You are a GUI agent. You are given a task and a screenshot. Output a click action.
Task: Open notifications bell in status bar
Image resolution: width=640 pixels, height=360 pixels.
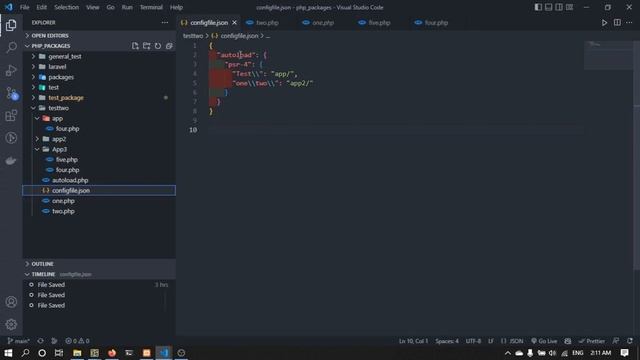(x=630, y=341)
